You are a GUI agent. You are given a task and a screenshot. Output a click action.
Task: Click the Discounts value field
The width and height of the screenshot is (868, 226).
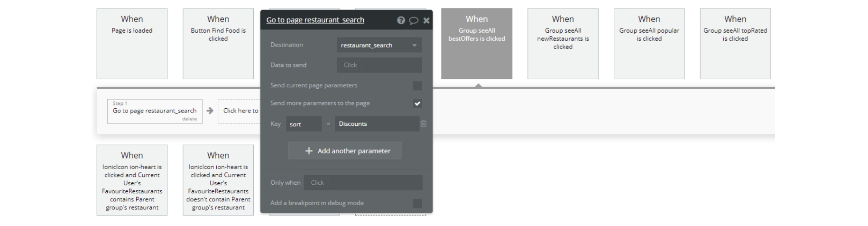pyautogui.click(x=376, y=124)
